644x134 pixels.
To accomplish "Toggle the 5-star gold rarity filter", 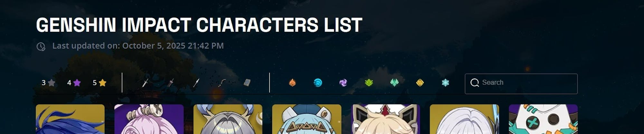I will pos(99,83).
